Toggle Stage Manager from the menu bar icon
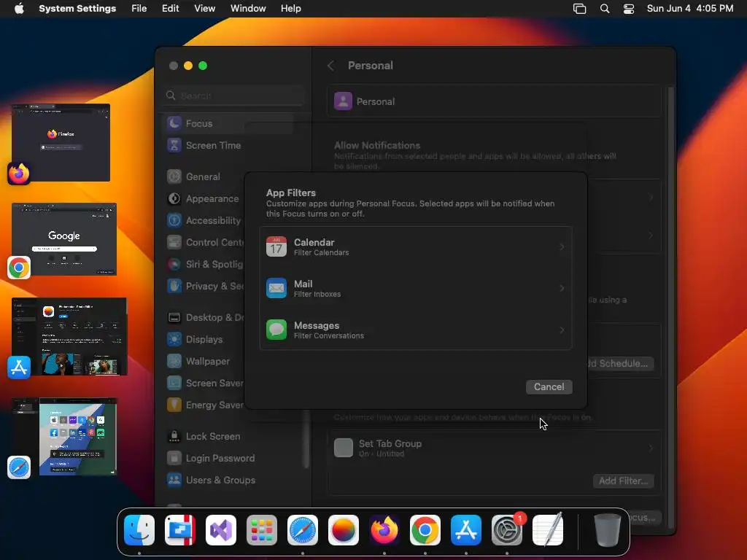The image size is (747, 560). 579,9
